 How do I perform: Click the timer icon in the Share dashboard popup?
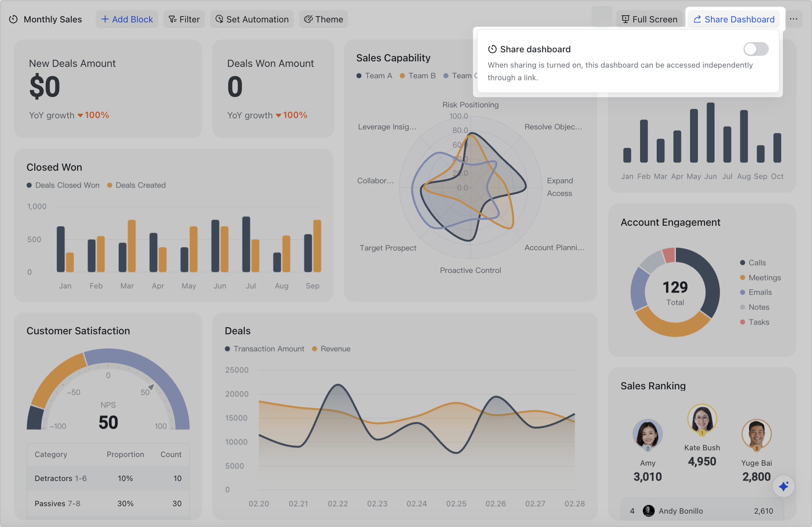pyautogui.click(x=493, y=49)
